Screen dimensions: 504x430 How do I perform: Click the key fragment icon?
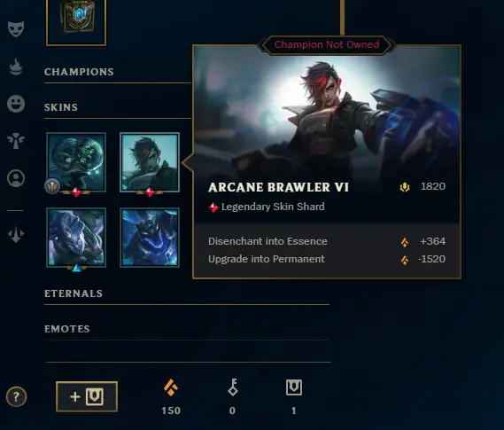pos(233,387)
